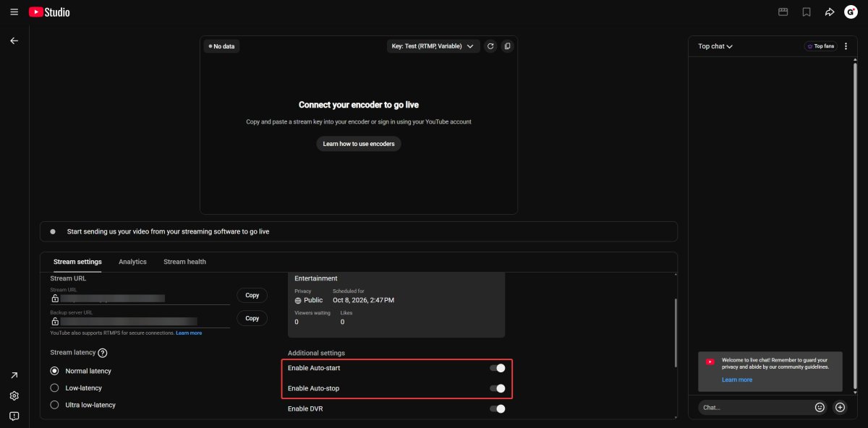The width and height of the screenshot is (868, 428).
Task: Click the Entertainment category text
Action: click(316, 278)
